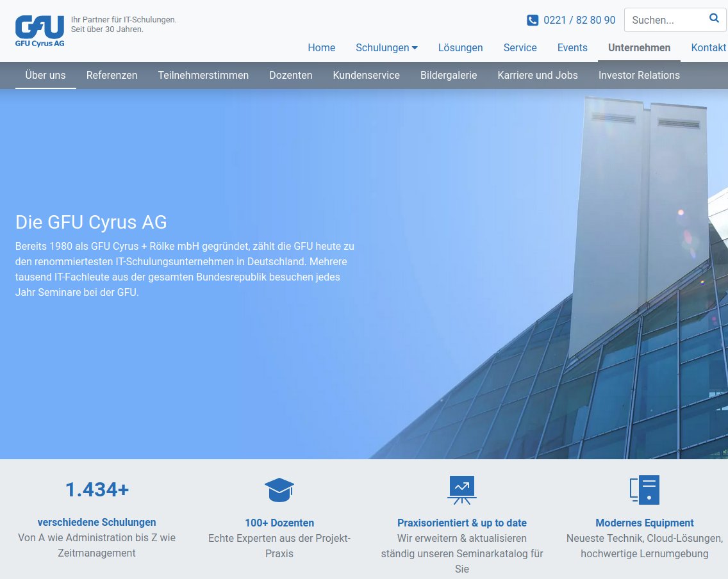Screen dimensions: 728x579
Task: Click the Modernes Equipment heading
Action: [645, 523]
